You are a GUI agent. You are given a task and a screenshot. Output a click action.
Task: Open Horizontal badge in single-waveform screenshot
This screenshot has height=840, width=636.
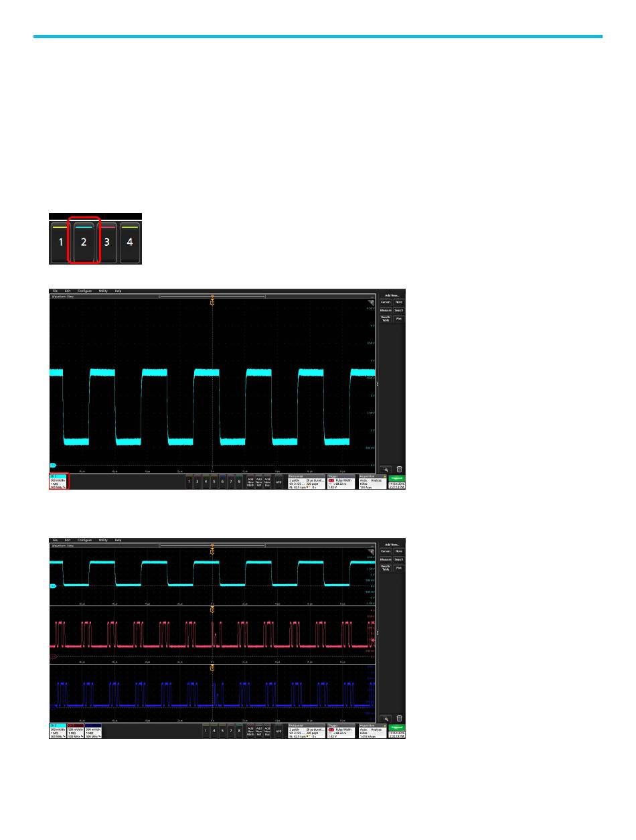[x=305, y=482]
